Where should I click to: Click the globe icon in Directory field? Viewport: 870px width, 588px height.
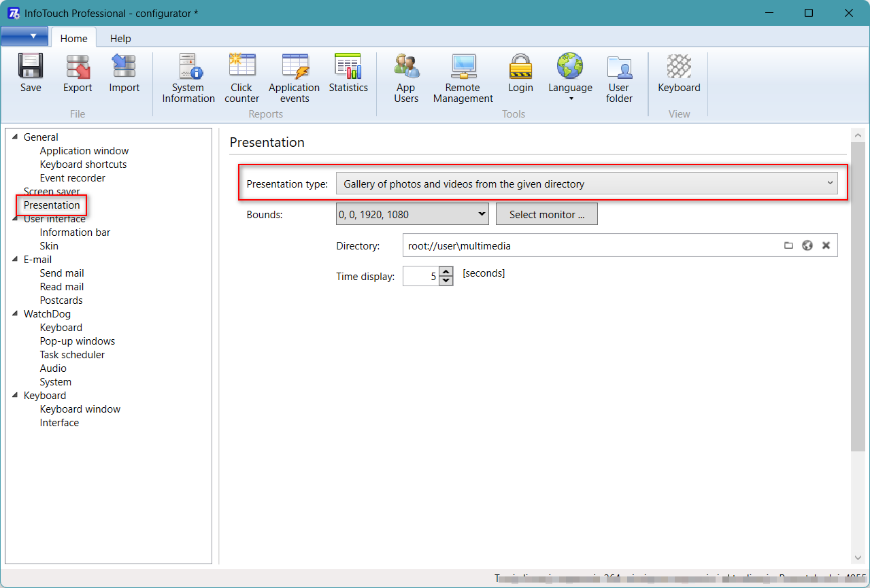pyautogui.click(x=807, y=245)
